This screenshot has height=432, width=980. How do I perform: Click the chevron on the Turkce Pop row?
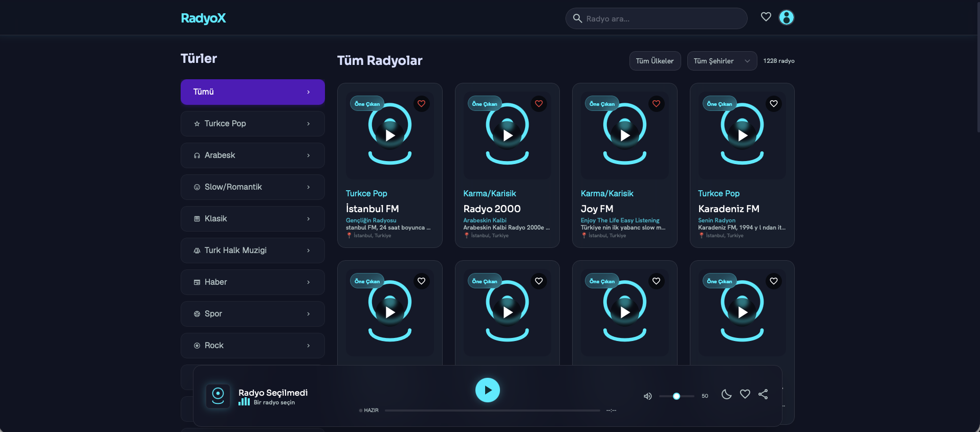(308, 124)
